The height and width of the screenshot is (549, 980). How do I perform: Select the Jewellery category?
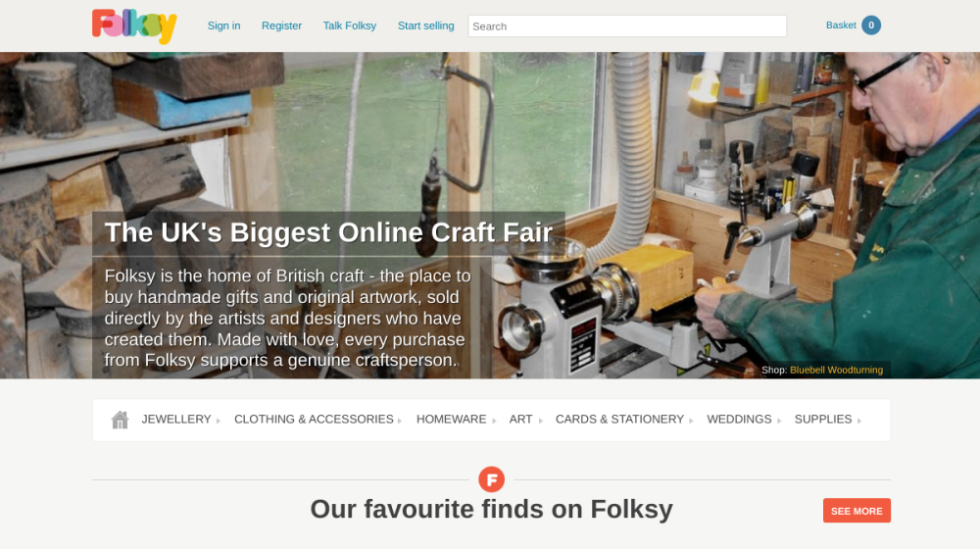[x=176, y=420]
